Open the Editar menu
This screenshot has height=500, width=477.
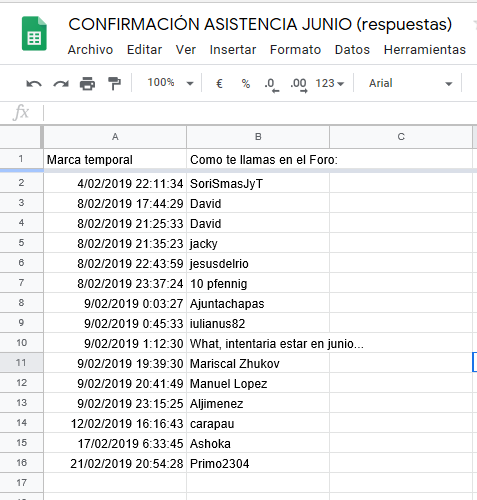[x=144, y=50]
